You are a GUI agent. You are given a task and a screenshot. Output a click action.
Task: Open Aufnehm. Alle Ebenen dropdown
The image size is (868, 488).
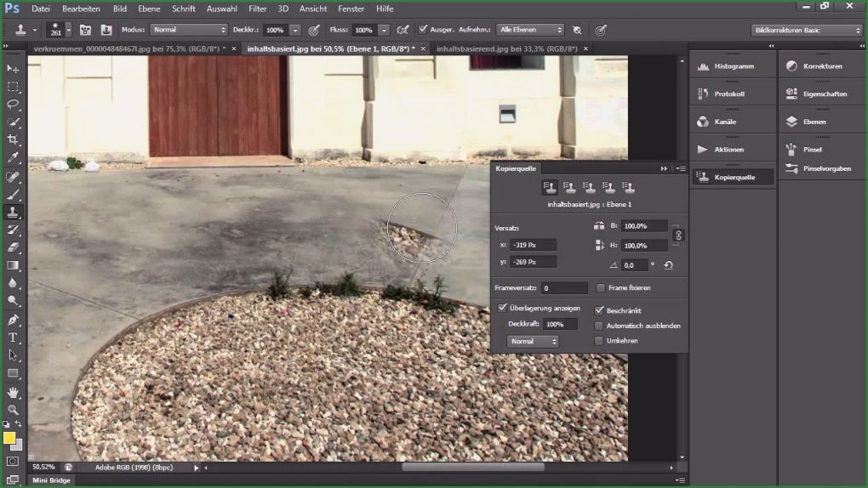530,29
